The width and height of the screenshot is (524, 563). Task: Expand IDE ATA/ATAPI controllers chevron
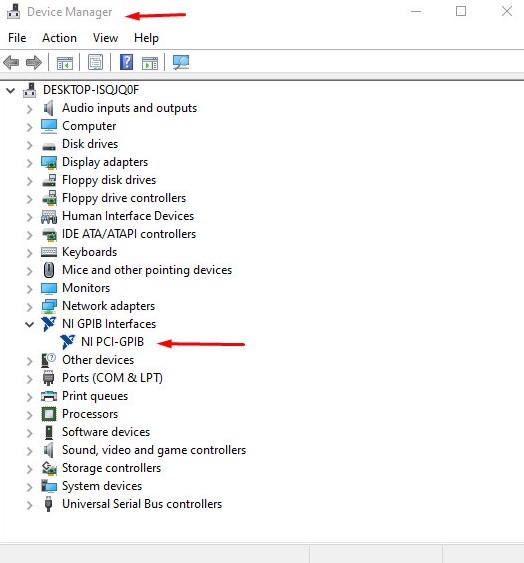click(x=29, y=235)
